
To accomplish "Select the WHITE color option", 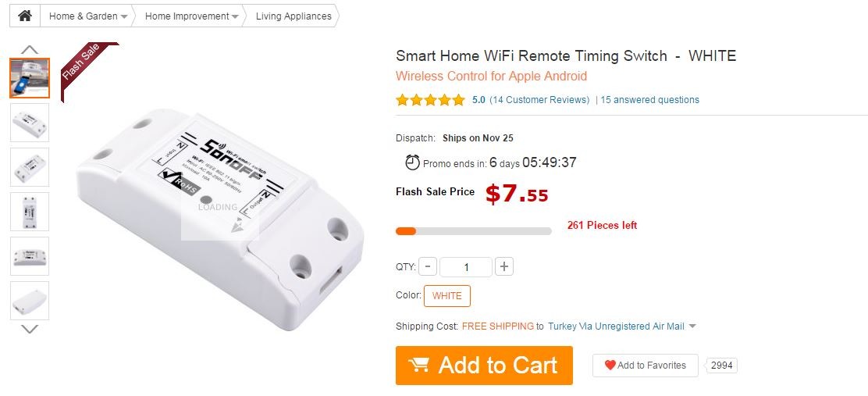I will (446, 296).
